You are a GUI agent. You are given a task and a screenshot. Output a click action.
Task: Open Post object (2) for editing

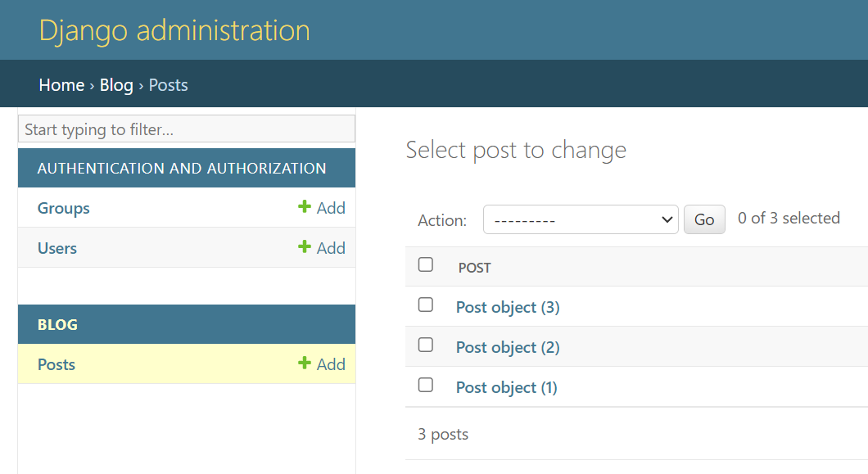pyautogui.click(x=508, y=347)
